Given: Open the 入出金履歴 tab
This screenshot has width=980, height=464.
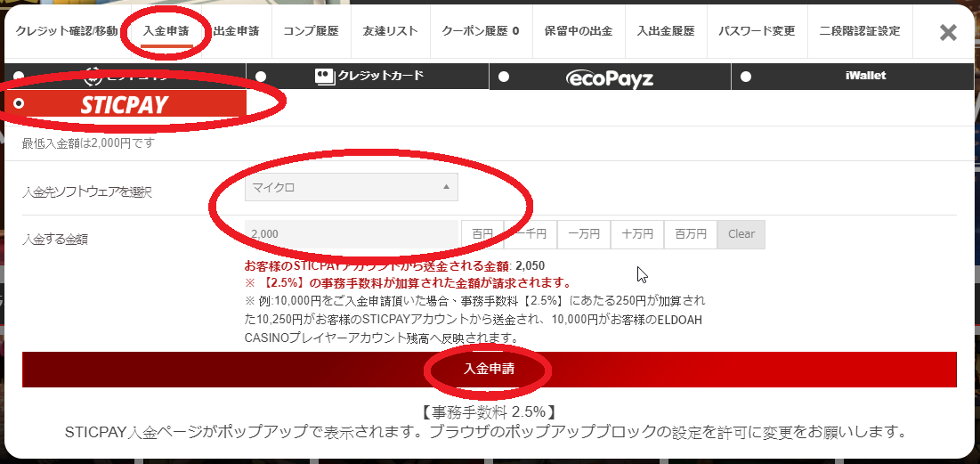Looking at the screenshot, I should pos(666,30).
